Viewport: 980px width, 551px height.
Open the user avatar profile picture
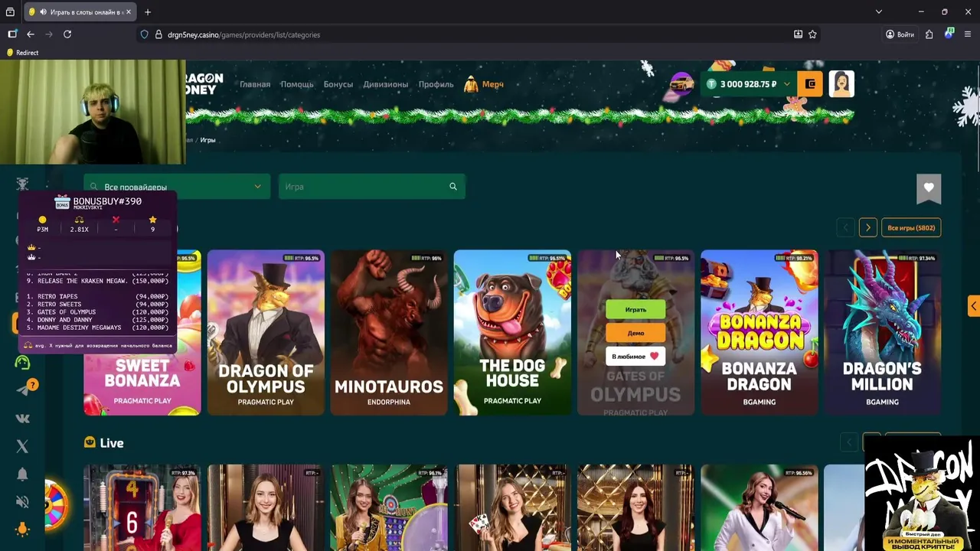(x=841, y=84)
